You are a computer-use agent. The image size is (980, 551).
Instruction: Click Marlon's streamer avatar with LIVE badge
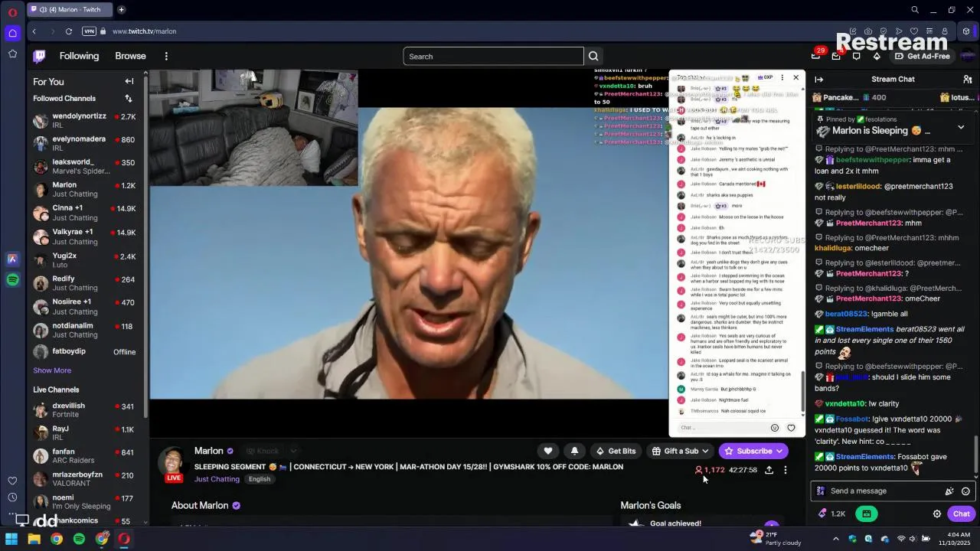coord(174,463)
